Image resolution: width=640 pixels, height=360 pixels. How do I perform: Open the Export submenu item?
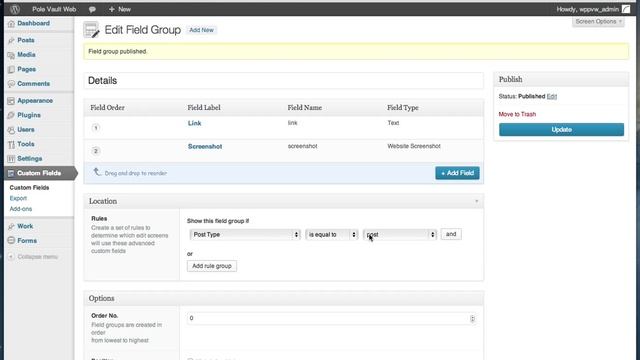(x=18, y=198)
